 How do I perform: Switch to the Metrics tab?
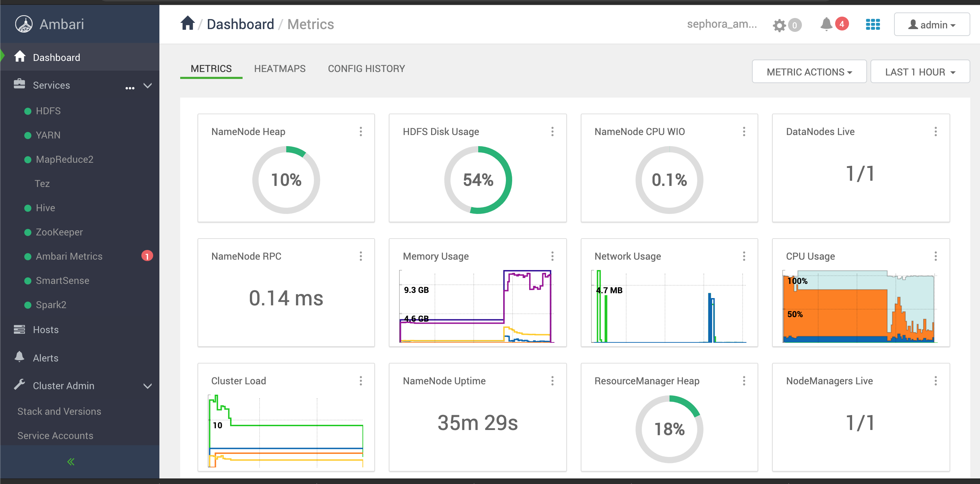pos(211,69)
